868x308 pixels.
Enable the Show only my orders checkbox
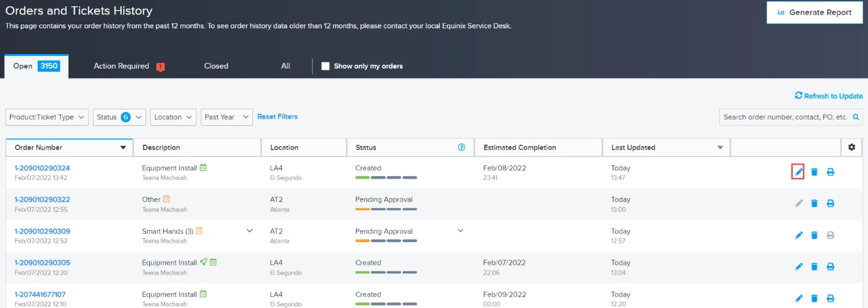[x=325, y=66]
